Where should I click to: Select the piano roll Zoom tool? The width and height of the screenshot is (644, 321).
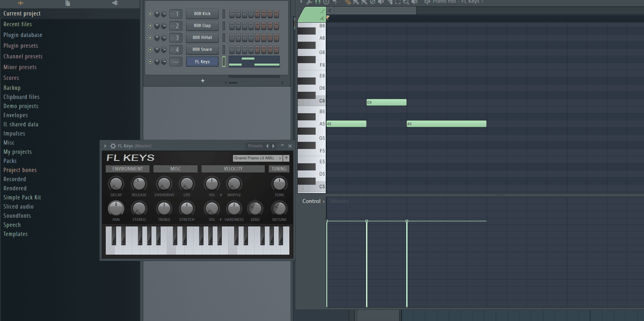(x=406, y=2)
